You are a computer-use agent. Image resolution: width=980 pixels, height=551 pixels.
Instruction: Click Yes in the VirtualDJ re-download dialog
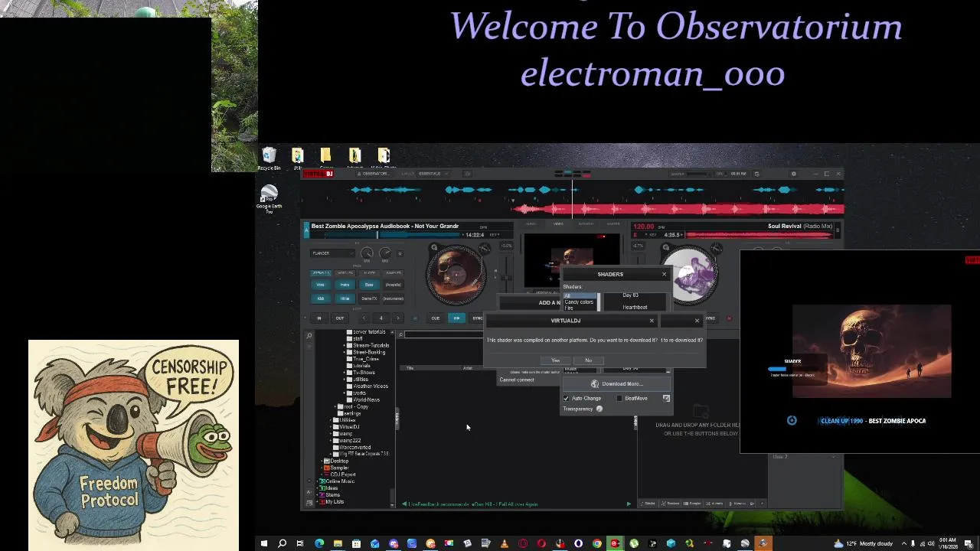click(x=556, y=360)
